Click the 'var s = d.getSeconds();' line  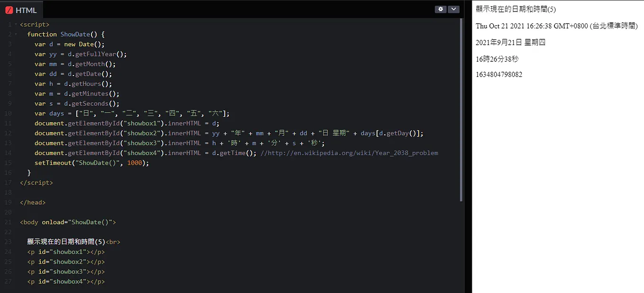pyautogui.click(x=77, y=104)
